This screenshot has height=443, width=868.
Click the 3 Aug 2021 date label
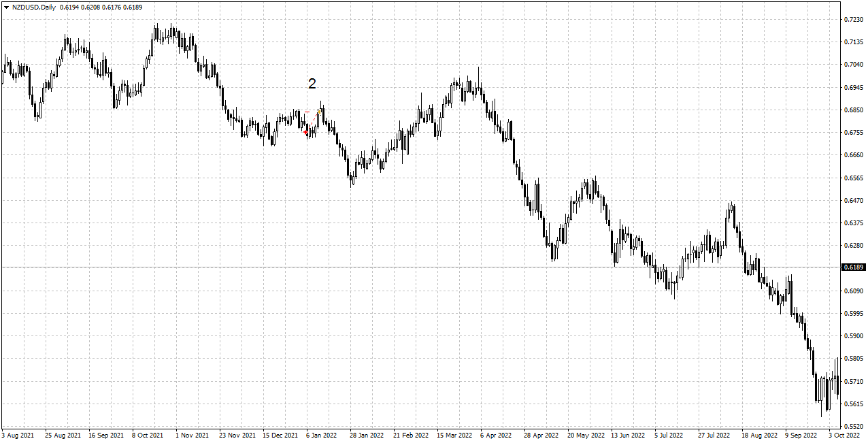[19, 434]
